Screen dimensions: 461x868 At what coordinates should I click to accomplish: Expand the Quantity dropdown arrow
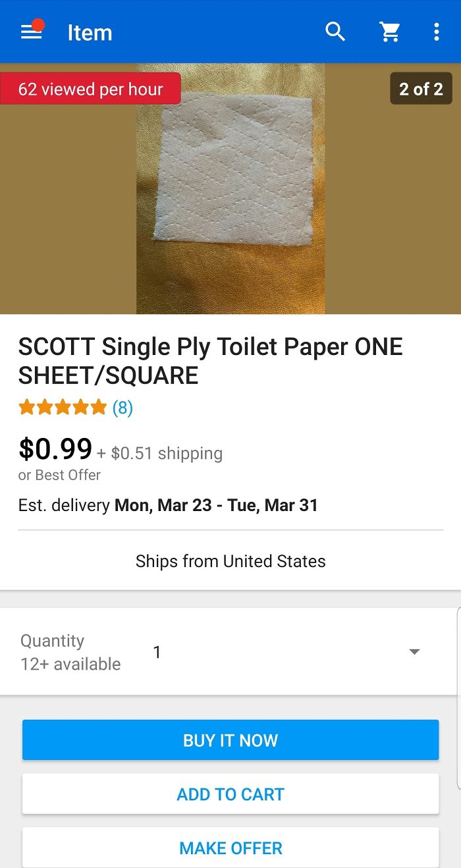[x=414, y=652]
